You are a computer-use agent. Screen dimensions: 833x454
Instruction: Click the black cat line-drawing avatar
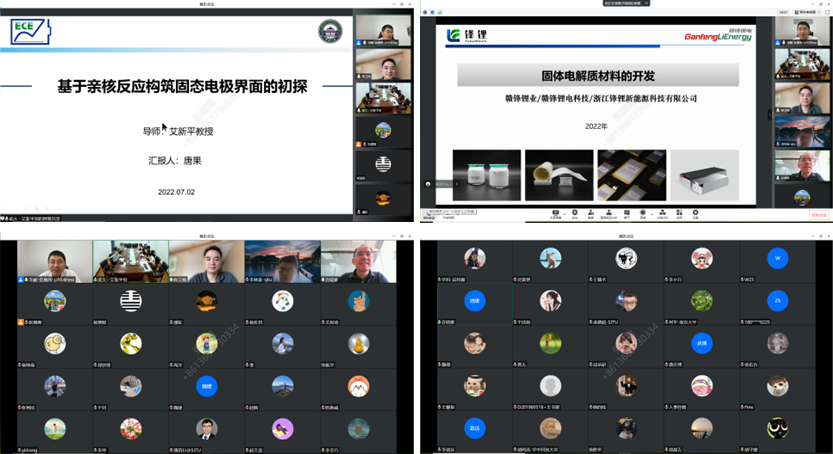(x=626, y=258)
